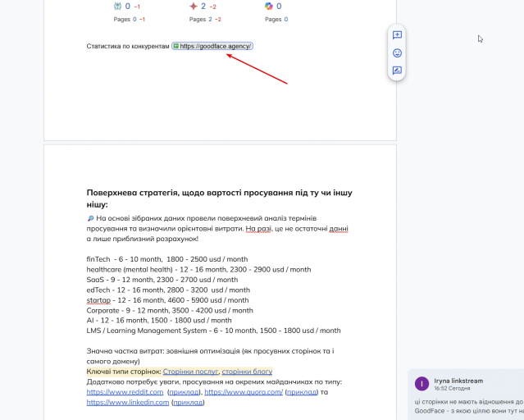This screenshot has width=524, height=420.
Task: Click the colorful Copilot-style icon beside 0
Action: 269,6
